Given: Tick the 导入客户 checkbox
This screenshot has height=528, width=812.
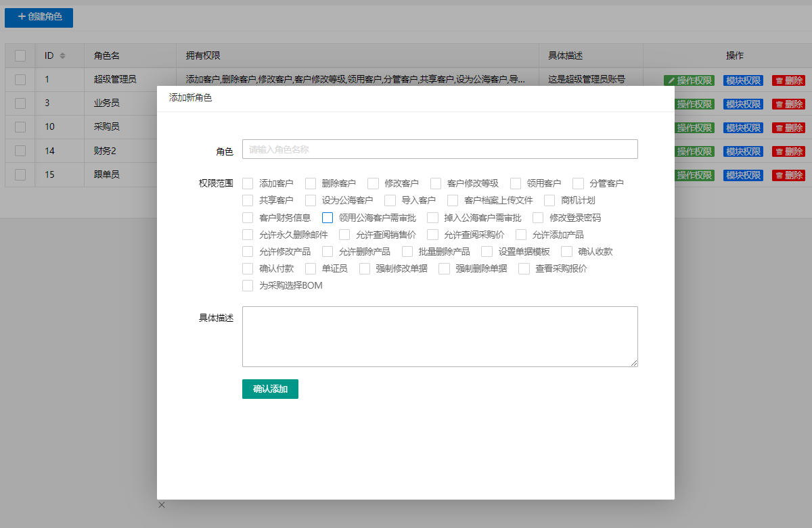Looking at the screenshot, I should click(x=390, y=200).
